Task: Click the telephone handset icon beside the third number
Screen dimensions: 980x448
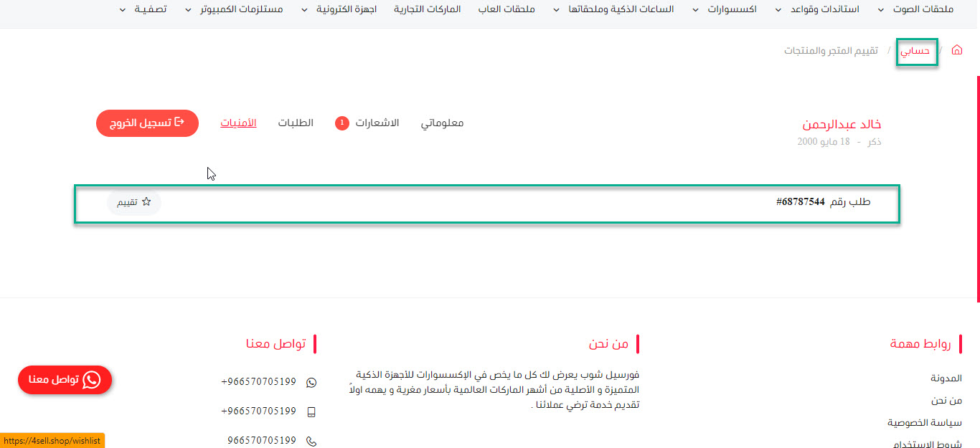Action: pyautogui.click(x=311, y=442)
